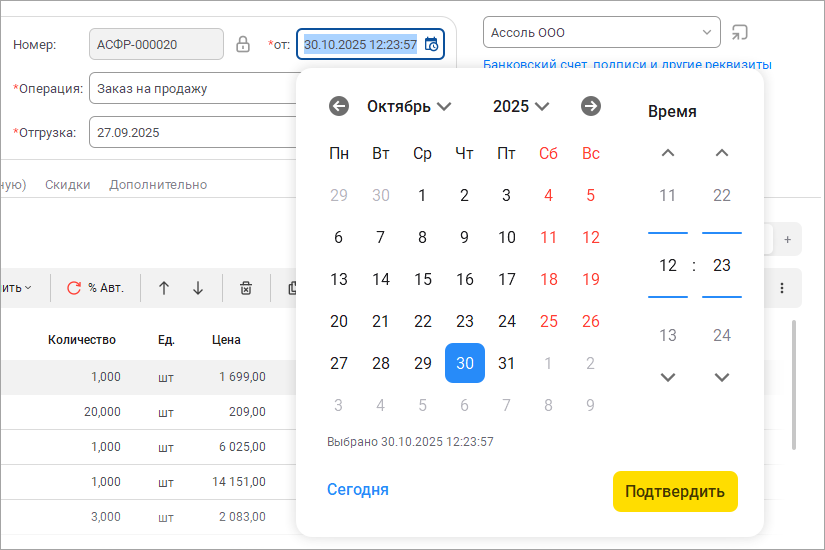Go to the next month in the calendar
Screen dimensions: 825x550
pyautogui.click(x=591, y=106)
